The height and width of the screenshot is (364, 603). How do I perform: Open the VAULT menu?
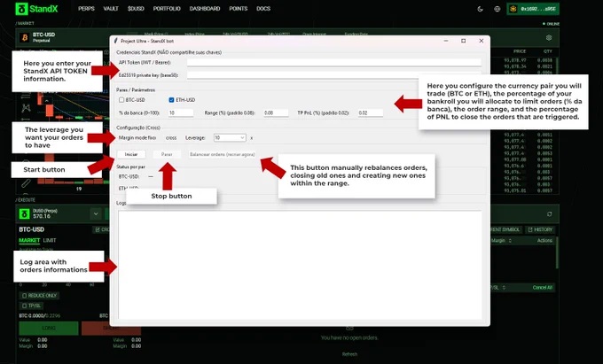[x=111, y=9]
